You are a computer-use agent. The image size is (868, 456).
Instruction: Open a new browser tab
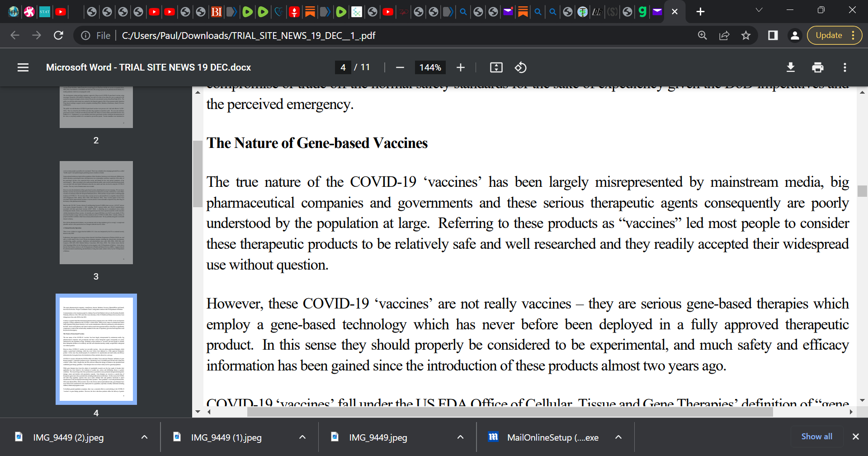[x=700, y=12]
